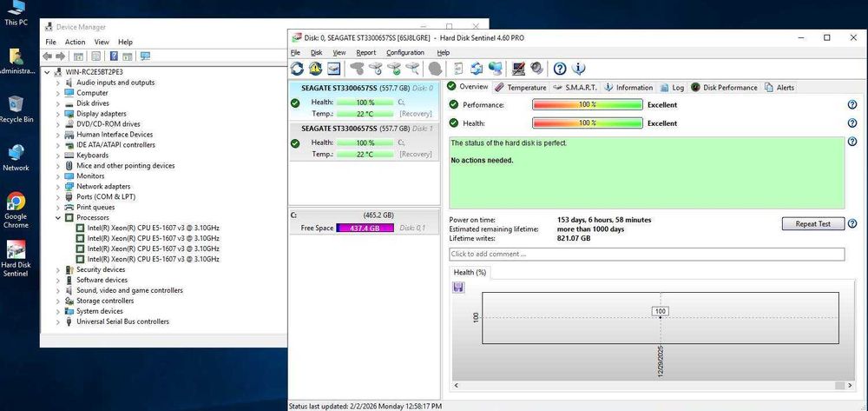Open Action menu in Device Manager
The width and height of the screenshot is (868, 411).
point(75,42)
